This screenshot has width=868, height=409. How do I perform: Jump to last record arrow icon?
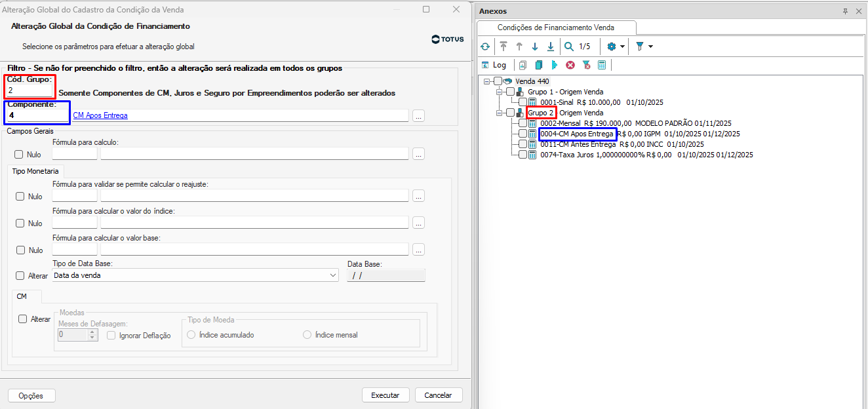click(x=551, y=47)
